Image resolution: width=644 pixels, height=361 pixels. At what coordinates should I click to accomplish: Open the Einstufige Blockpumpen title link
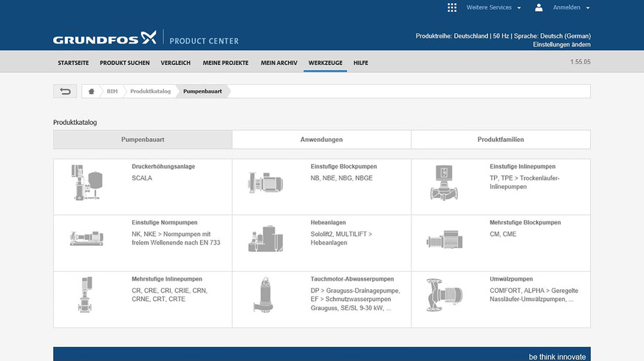click(x=343, y=166)
